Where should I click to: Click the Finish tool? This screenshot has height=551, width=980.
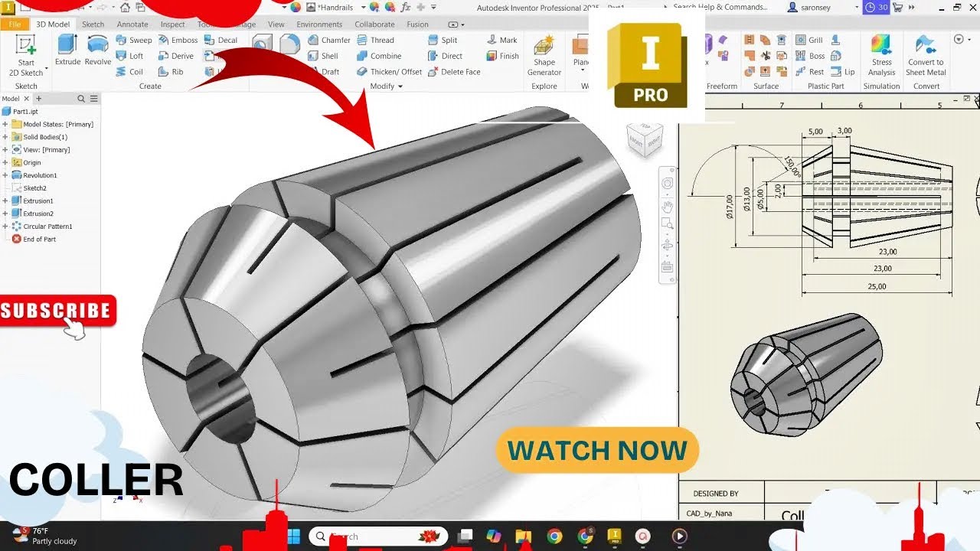(502, 56)
